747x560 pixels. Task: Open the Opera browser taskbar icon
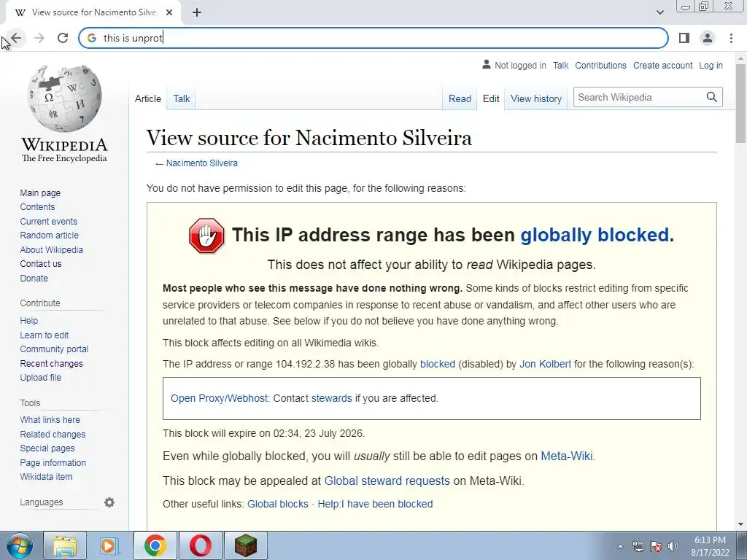[x=201, y=545]
